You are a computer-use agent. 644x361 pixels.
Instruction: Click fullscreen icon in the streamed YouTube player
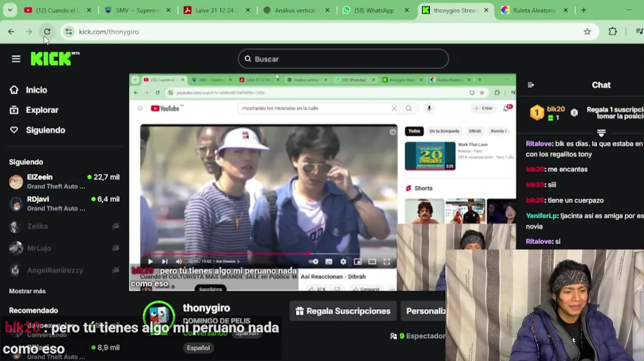387,261
